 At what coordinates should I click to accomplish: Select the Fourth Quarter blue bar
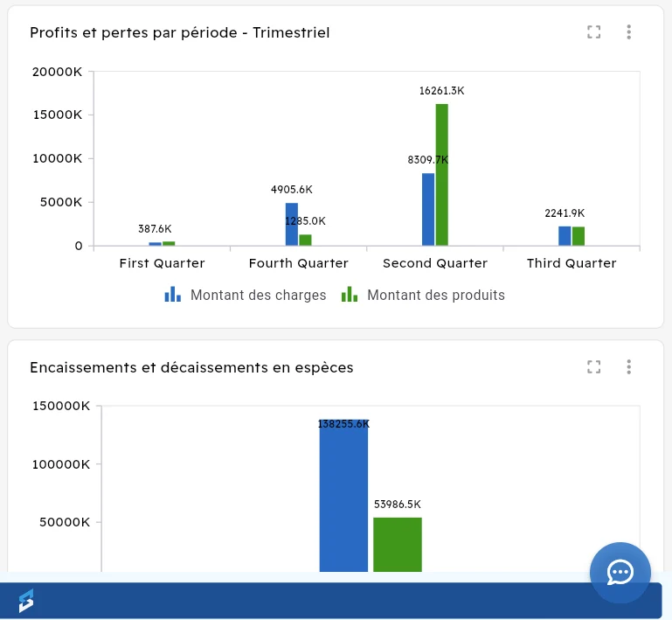pyautogui.click(x=291, y=224)
